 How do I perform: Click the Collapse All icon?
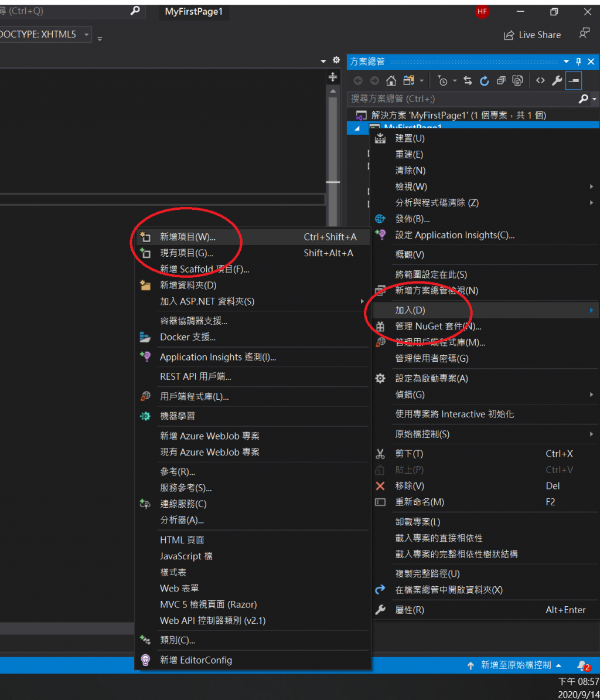pos(501,81)
